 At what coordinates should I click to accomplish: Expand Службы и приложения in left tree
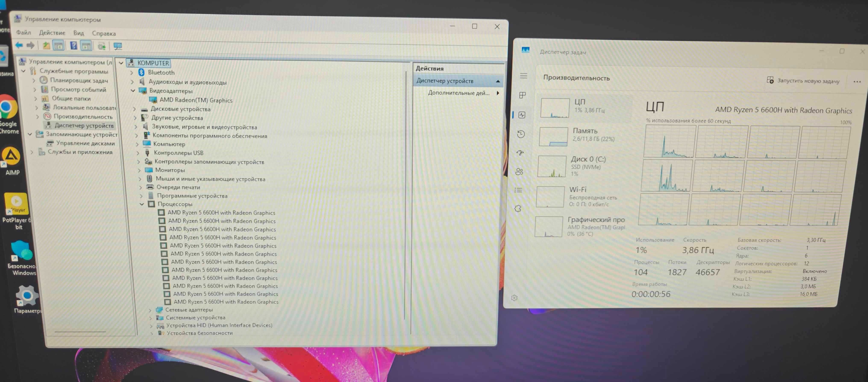(x=32, y=152)
